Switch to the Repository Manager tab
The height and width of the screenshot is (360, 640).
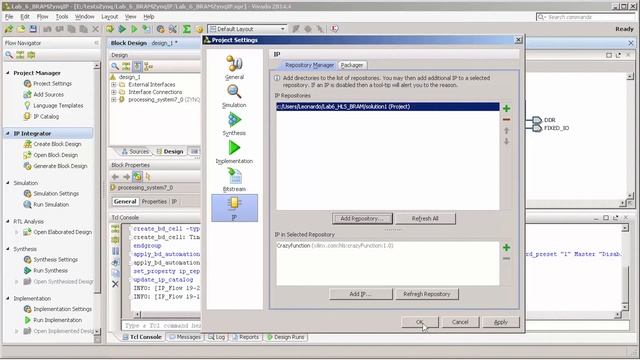[309, 65]
